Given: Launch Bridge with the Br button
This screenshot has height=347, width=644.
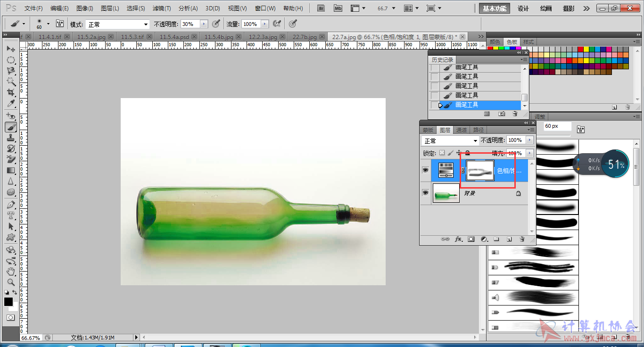Looking at the screenshot, I should point(321,8).
